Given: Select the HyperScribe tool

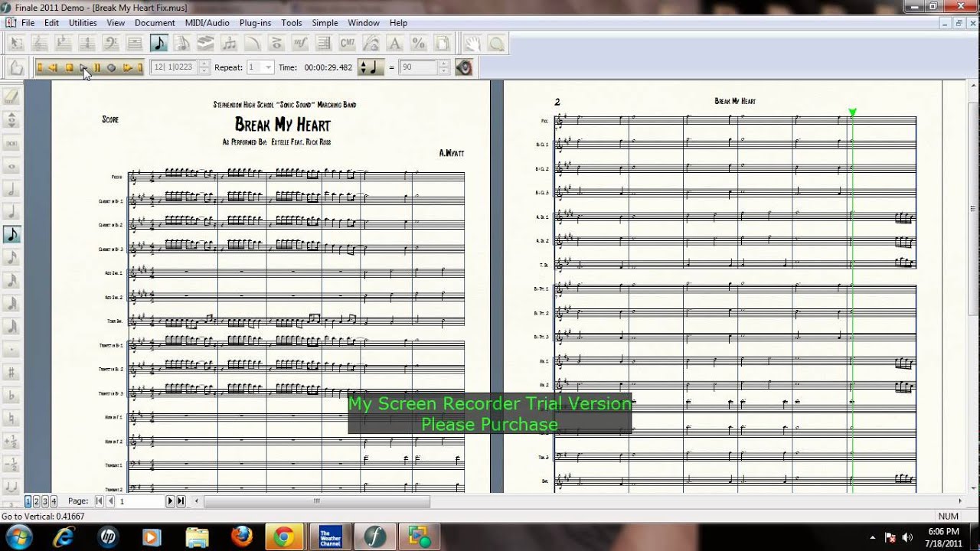Looking at the screenshot, I should (205, 43).
